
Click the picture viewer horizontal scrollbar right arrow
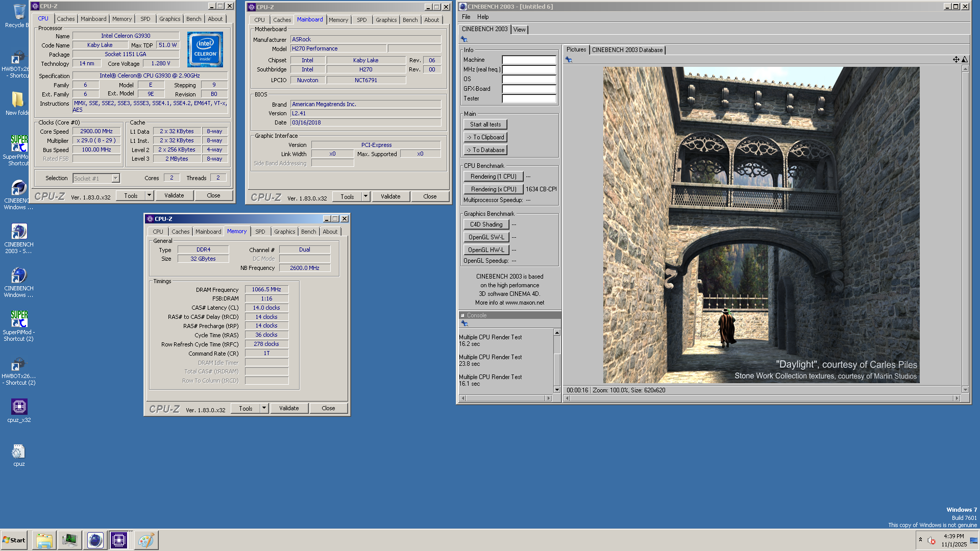pyautogui.click(x=957, y=398)
